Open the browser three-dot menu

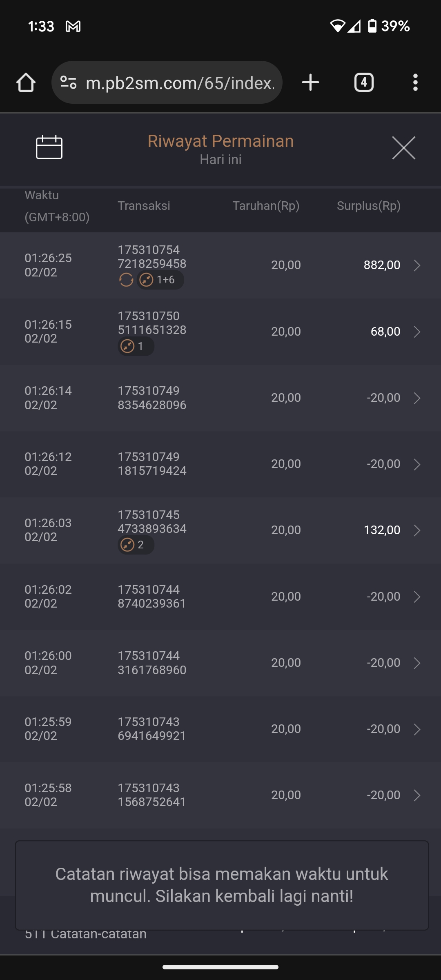click(x=415, y=82)
